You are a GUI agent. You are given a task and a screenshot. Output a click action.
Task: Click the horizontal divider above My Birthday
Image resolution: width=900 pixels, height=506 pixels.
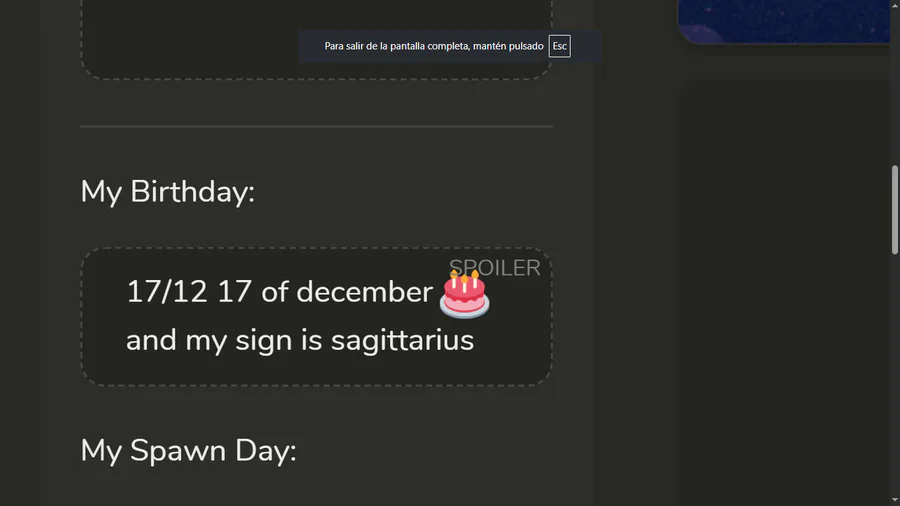click(x=316, y=127)
